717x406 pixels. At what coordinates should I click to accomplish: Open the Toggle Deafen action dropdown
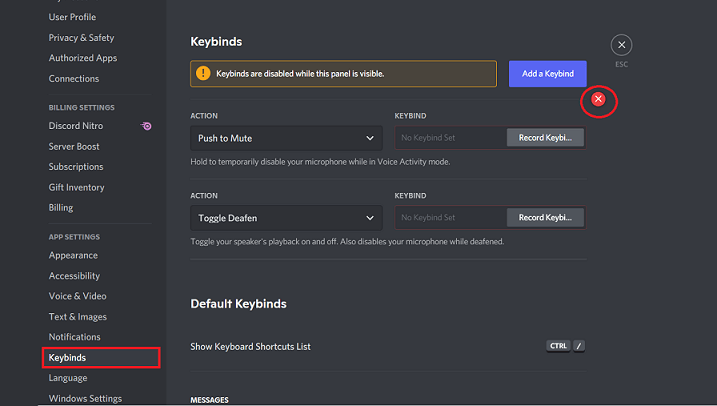(x=286, y=218)
